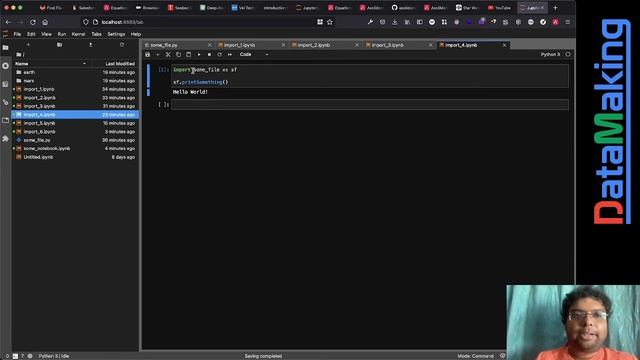Restart the kernel using the toolbar icon

click(220, 54)
